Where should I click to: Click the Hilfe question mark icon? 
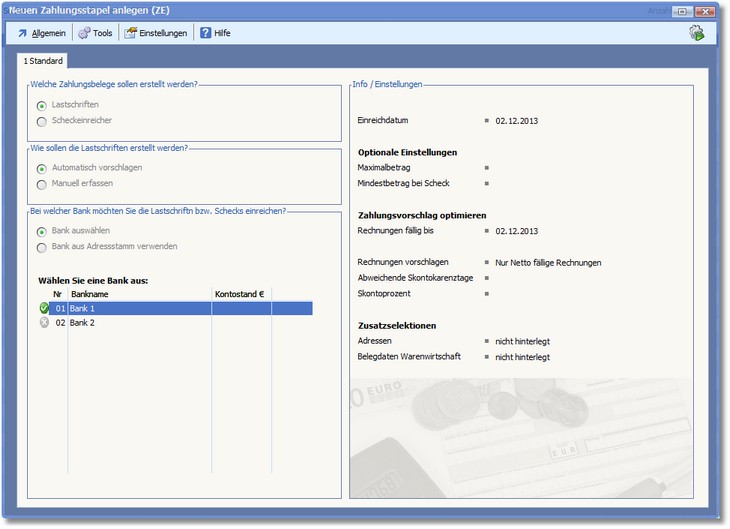206,33
